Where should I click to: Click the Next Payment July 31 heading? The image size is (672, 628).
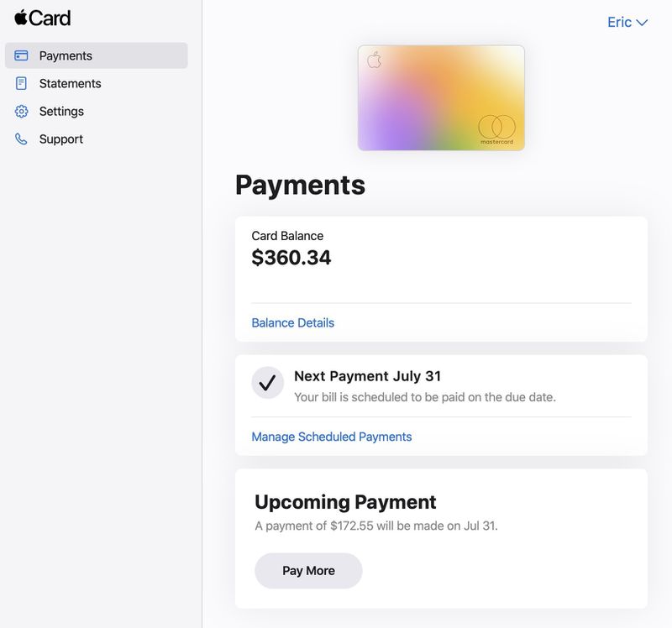pos(367,375)
